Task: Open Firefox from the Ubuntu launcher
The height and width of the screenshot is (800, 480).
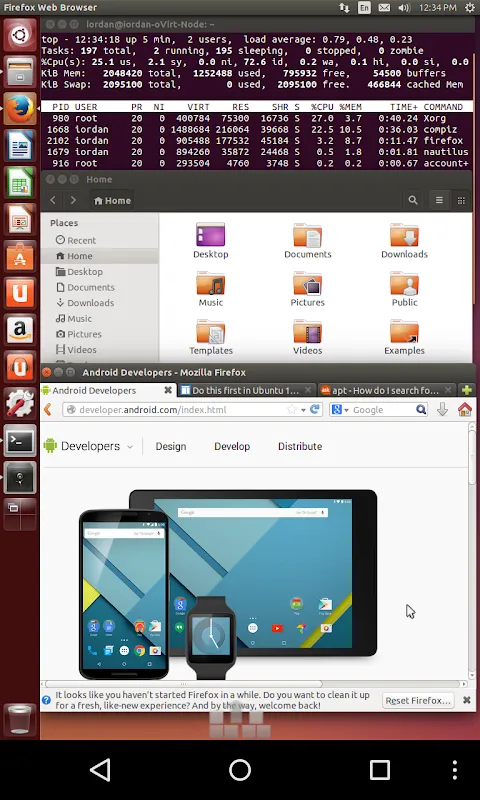Action: pyautogui.click(x=20, y=109)
